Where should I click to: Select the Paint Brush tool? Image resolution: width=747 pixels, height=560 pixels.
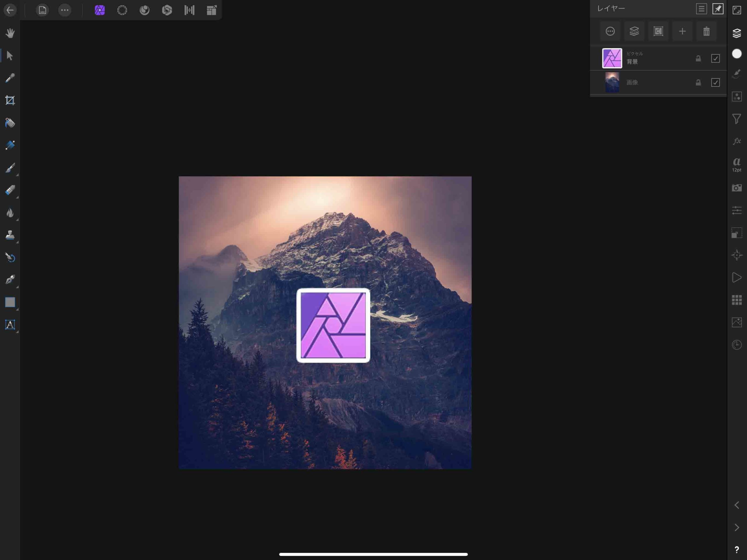click(10, 168)
